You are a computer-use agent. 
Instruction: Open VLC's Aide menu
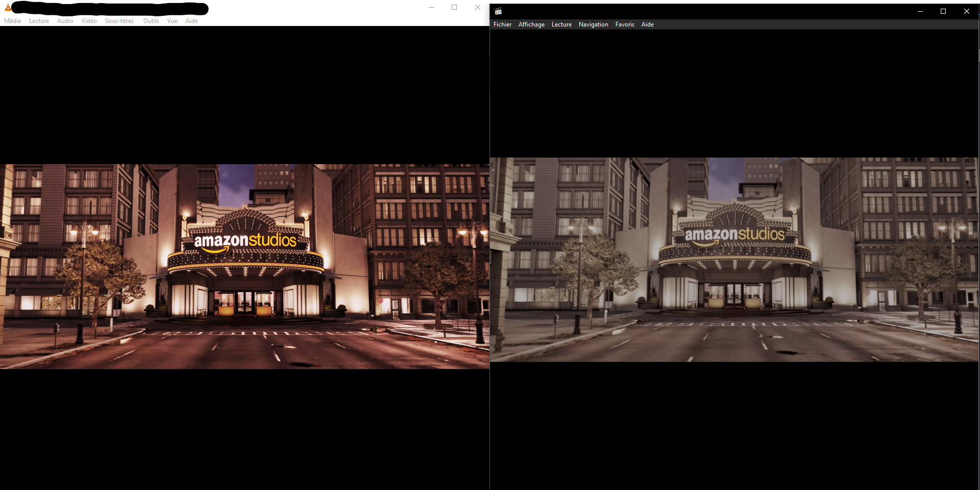[192, 21]
